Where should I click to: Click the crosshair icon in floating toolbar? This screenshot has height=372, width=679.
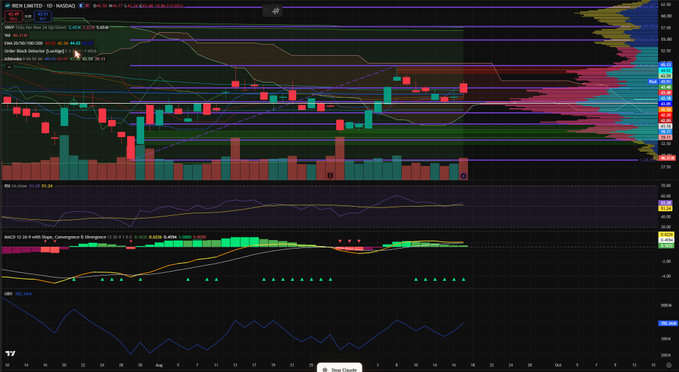coord(276,11)
